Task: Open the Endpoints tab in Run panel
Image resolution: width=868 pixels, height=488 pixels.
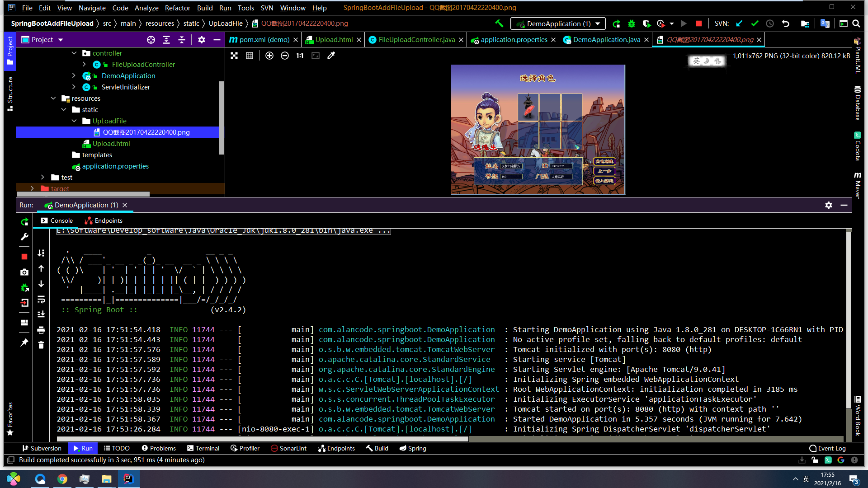Action: coord(104,221)
